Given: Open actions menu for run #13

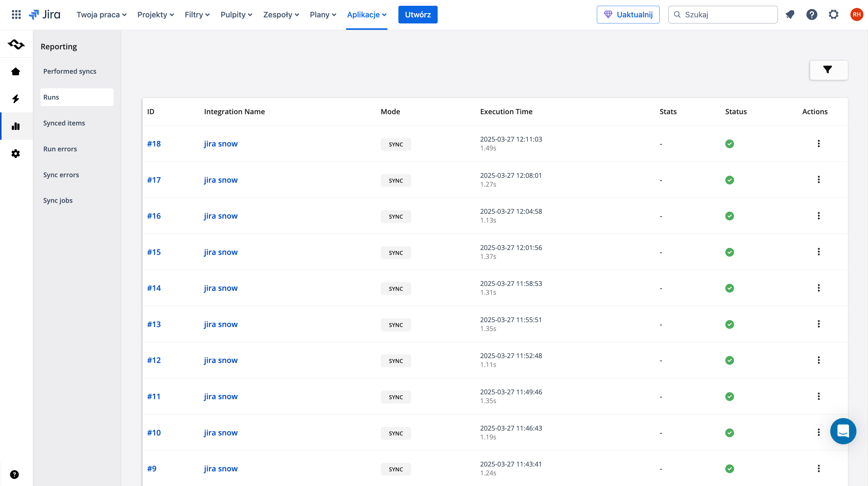Looking at the screenshot, I should 818,324.
